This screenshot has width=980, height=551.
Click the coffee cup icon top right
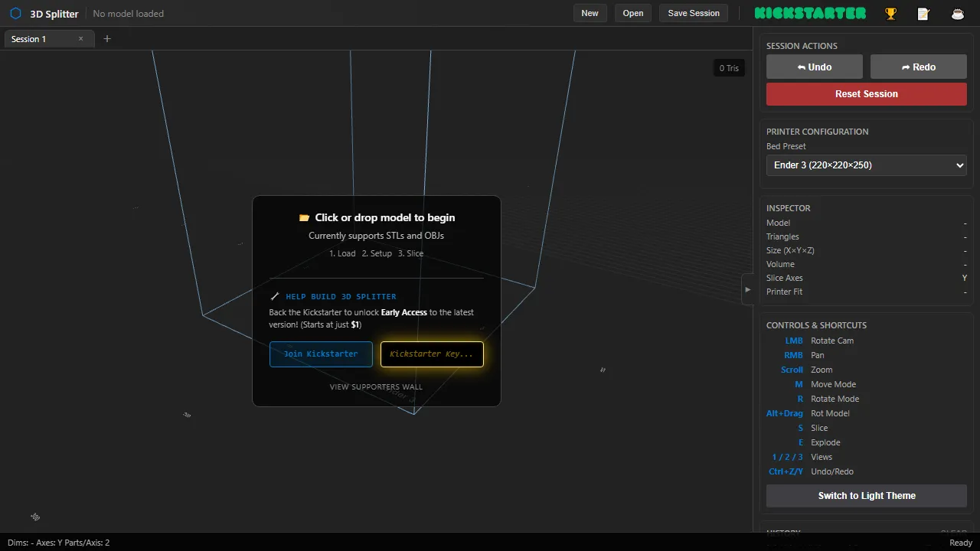point(958,13)
